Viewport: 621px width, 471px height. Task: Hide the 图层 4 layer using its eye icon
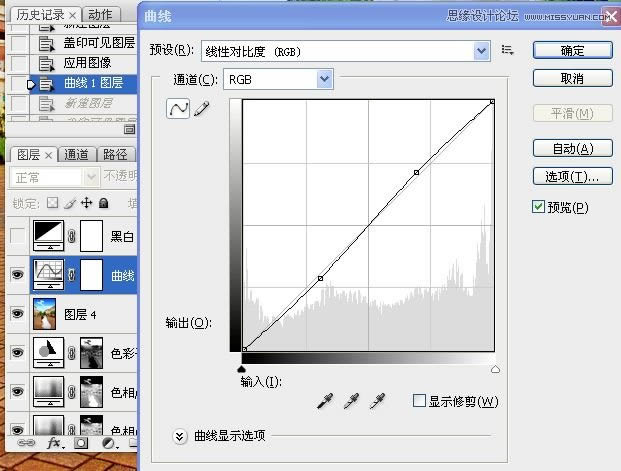coord(16,313)
